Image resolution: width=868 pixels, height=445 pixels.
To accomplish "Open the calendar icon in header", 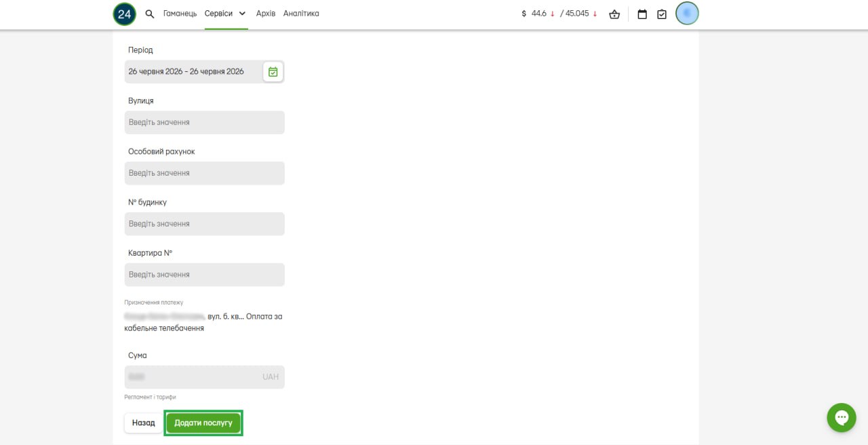I will [642, 14].
